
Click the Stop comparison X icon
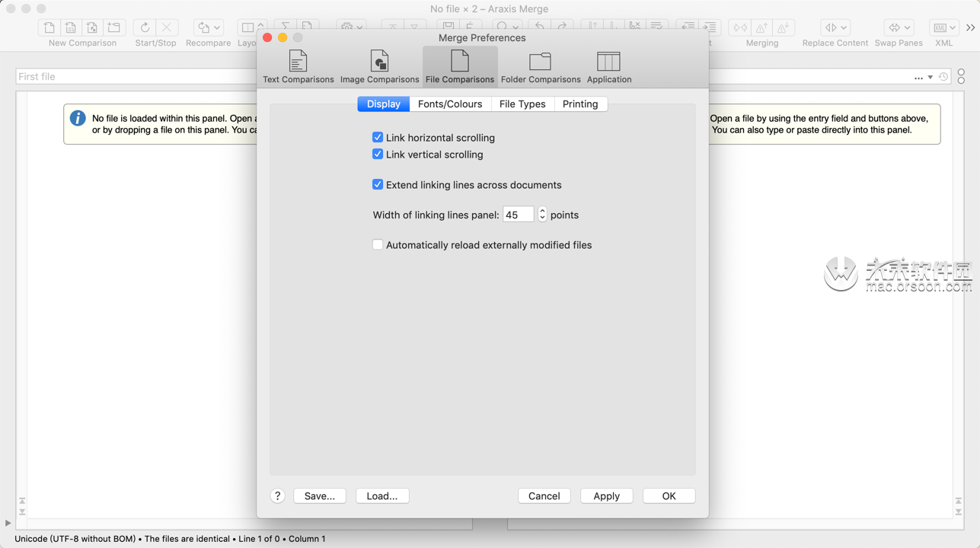point(166,27)
